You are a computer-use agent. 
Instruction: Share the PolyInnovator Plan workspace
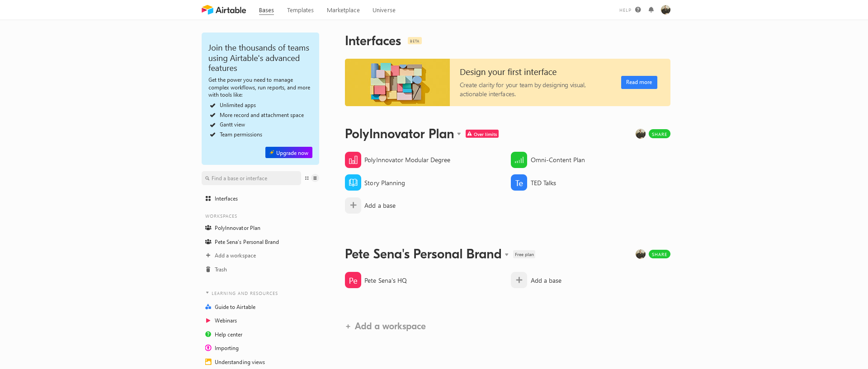(659, 134)
